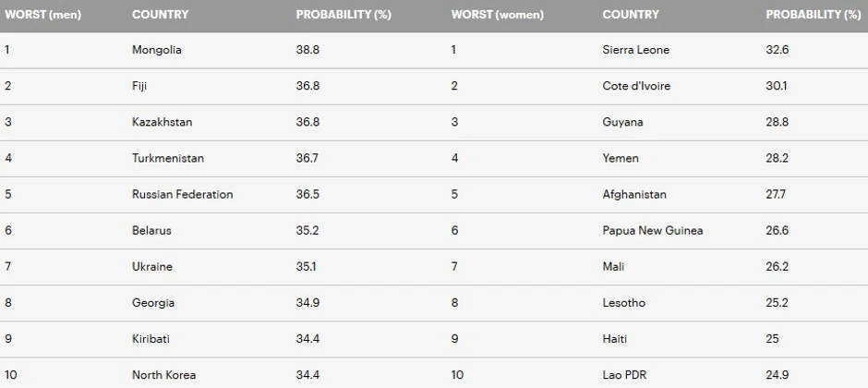868x388 pixels.
Task: Click the Lao PDR entry
Action: click(625, 375)
